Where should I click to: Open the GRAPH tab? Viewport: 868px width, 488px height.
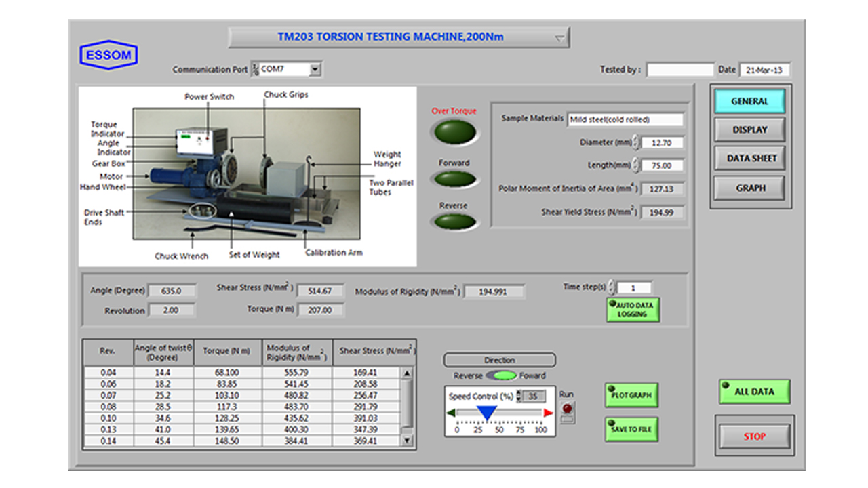750,188
